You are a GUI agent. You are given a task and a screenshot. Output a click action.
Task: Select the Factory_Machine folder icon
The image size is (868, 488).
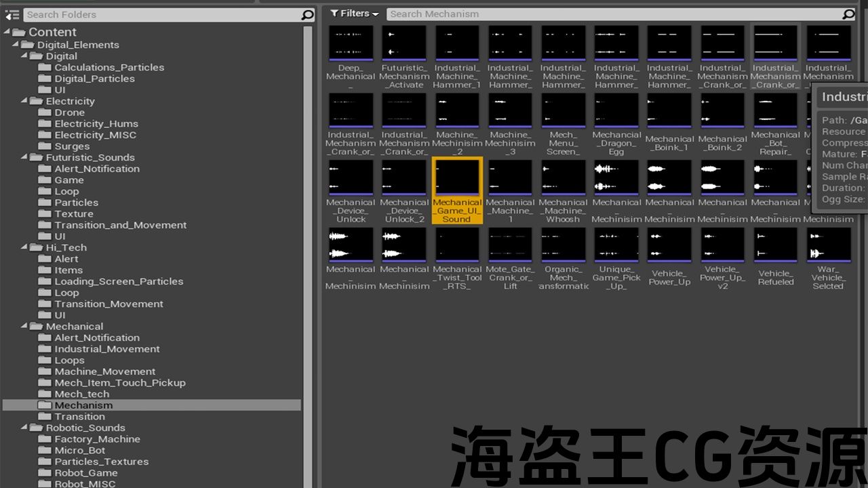45,439
